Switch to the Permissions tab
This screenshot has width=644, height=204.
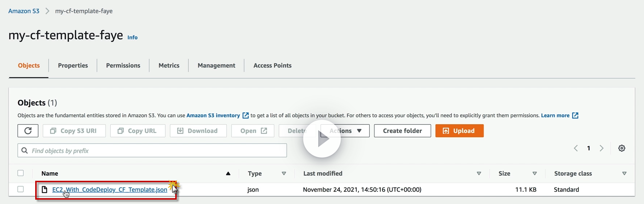123,65
